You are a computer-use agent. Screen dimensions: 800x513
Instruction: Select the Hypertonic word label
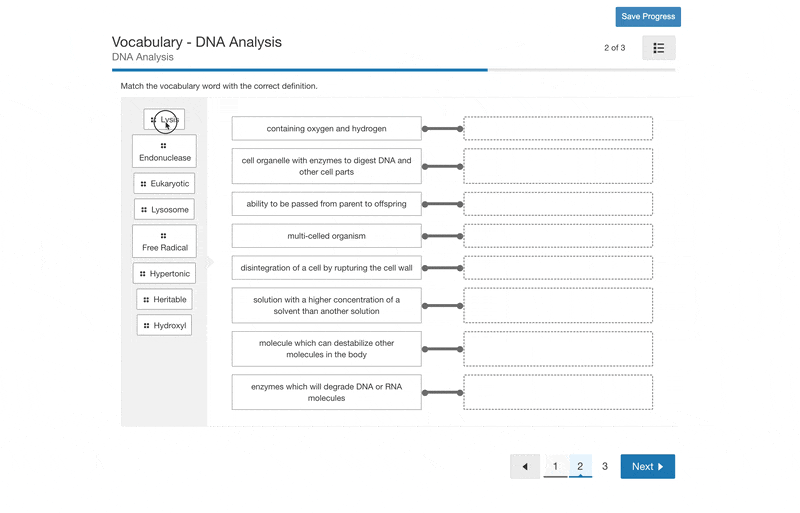pos(170,274)
